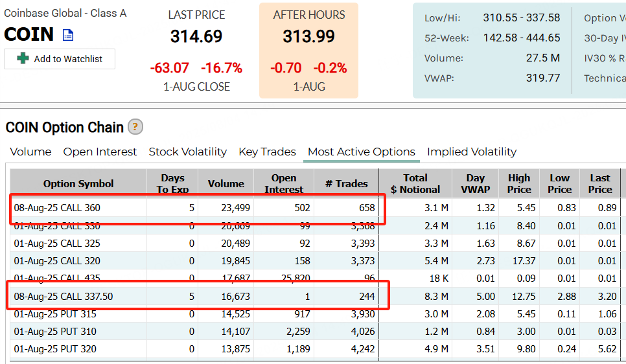Image resolution: width=626 pixels, height=364 pixels.
Task: Click the green plus Add to Watchlist icon
Action: [x=23, y=58]
